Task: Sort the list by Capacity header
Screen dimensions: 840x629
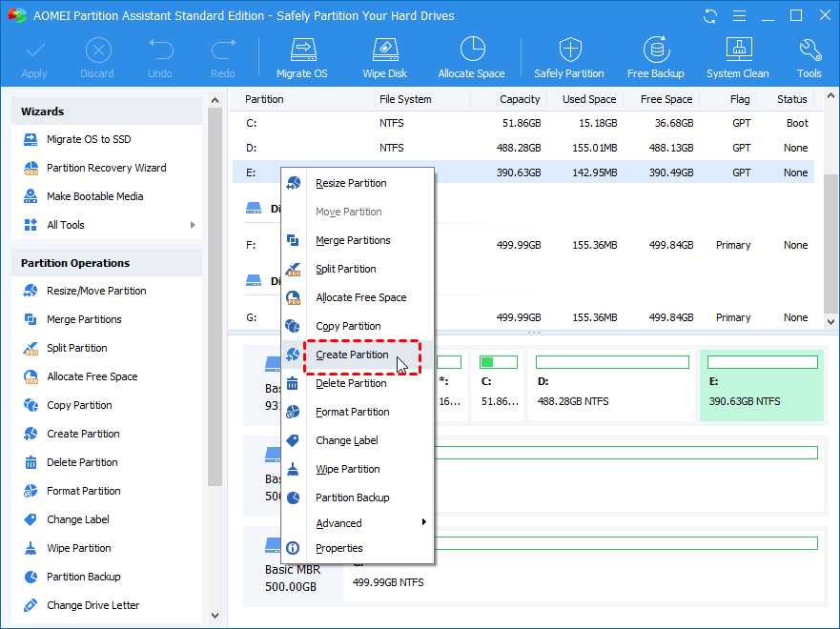Action: 520,99
